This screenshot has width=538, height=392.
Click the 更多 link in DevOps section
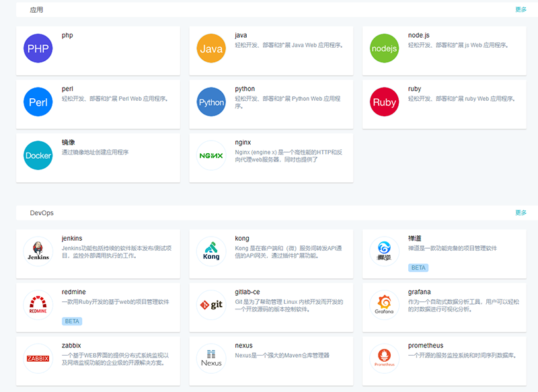[x=521, y=212]
